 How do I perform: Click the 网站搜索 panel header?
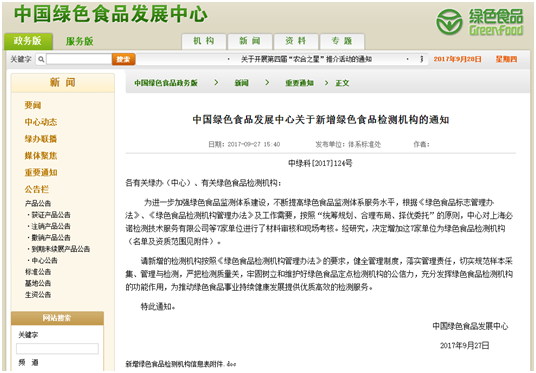coord(57,318)
